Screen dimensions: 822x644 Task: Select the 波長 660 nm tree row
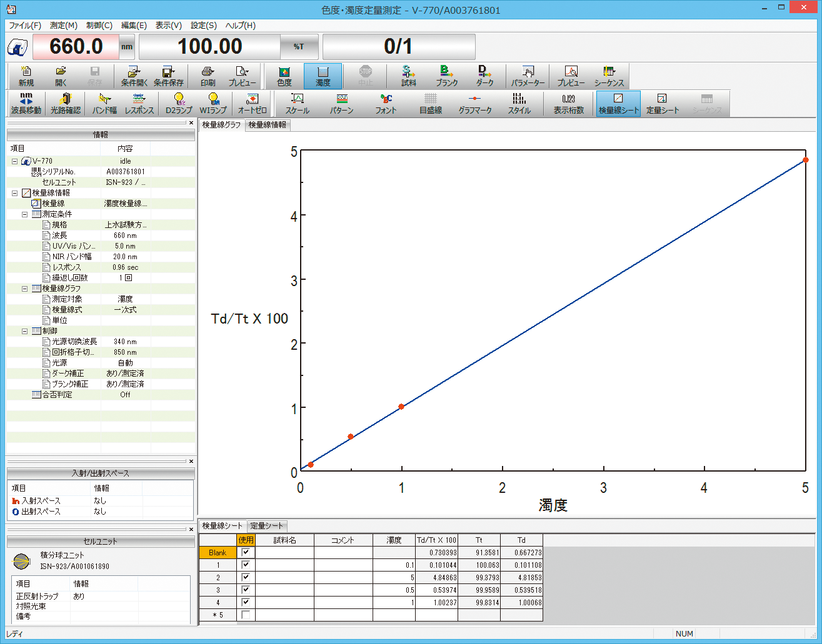tap(101, 235)
